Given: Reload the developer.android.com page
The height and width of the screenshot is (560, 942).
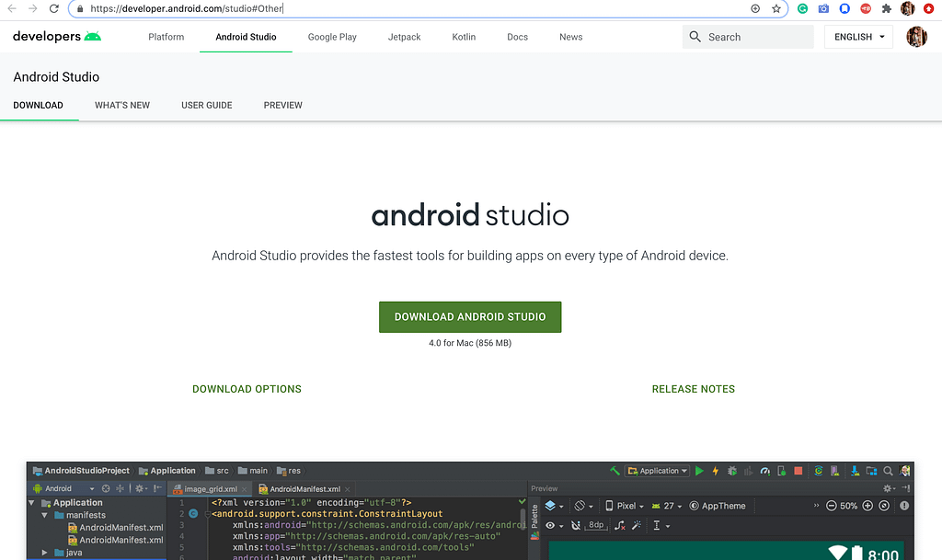Looking at the screenshot, I should point(54,8).
